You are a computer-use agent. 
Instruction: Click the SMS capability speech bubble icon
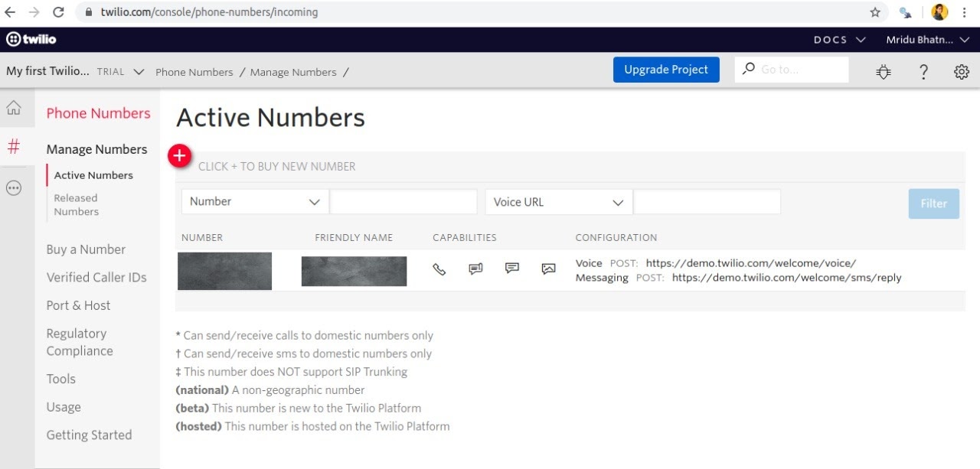point(512,269)
